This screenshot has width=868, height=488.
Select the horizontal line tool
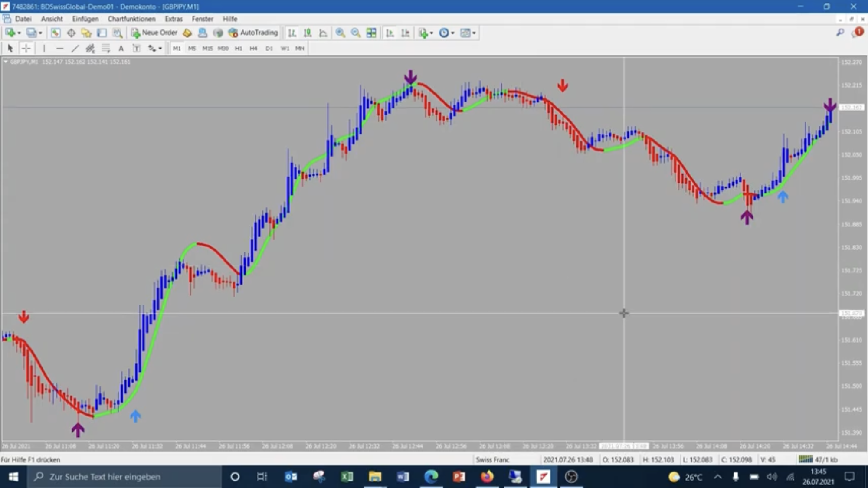pos(59,48)
